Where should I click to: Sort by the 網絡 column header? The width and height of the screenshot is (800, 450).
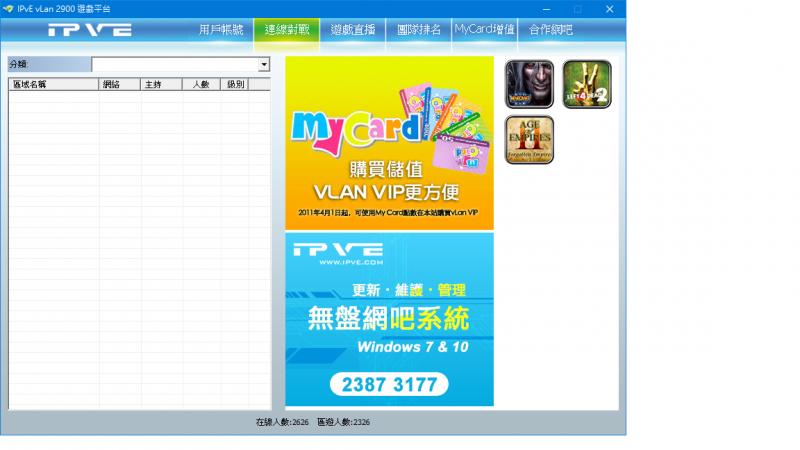coord(119,84)
